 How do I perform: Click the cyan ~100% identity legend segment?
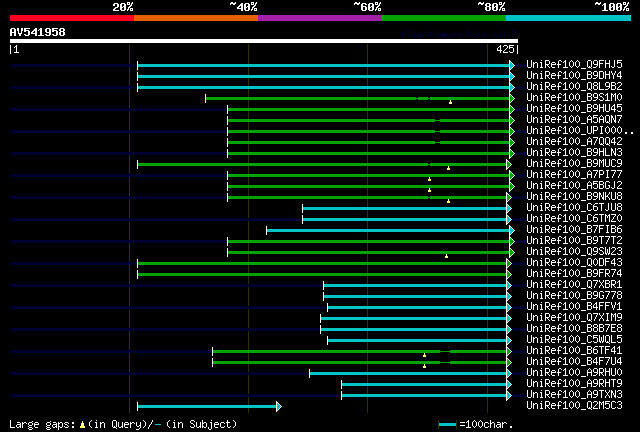(569, 18)
